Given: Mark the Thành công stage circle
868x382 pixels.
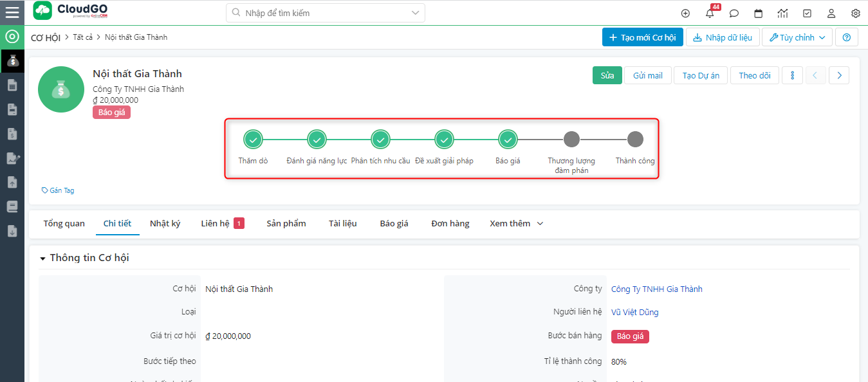Looking at the screenshot, I should [635, 140].
